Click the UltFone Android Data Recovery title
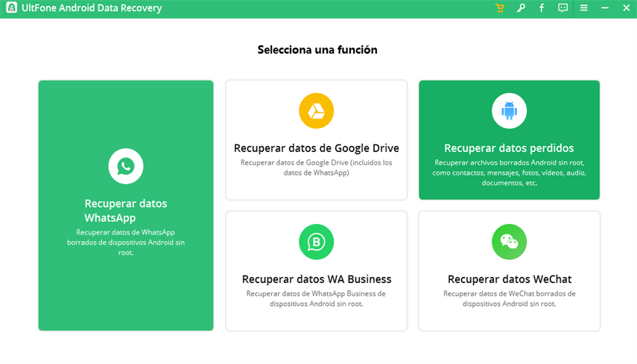Screen dimensions: 637x364 click(92, 8)
